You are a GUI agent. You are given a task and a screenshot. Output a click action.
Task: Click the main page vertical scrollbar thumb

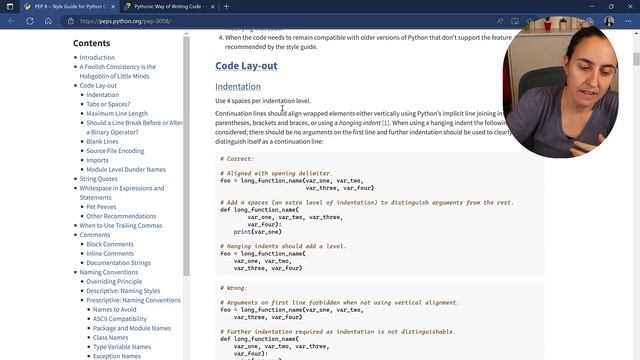point(636,59)
